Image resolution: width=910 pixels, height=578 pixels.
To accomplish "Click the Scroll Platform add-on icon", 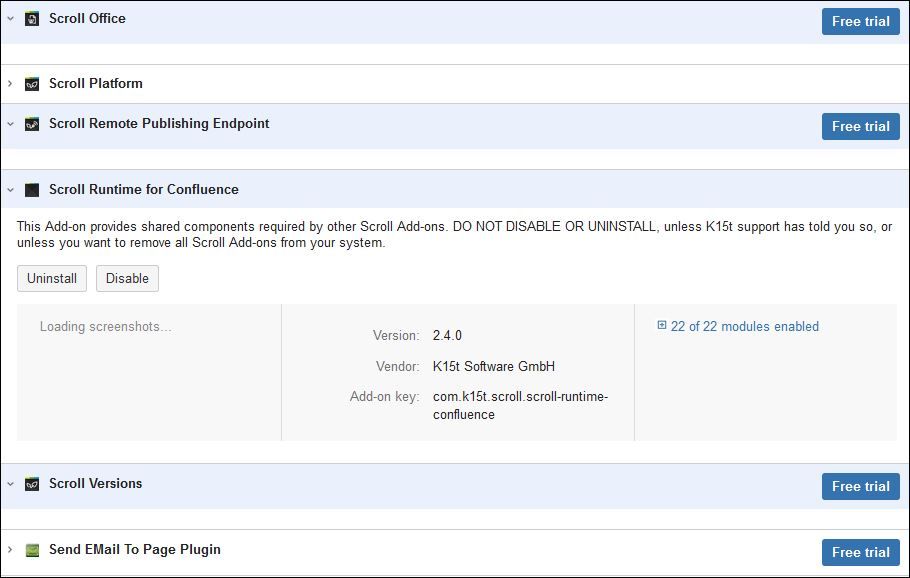I will coord(32,84).
